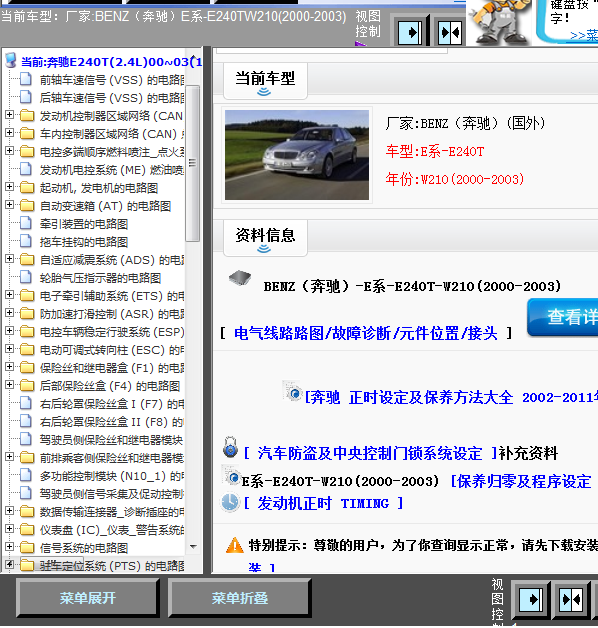598x628 pixels.
Task: Expand the 发动机控制器区域网络 (CAN) folder
Action: 9,115
